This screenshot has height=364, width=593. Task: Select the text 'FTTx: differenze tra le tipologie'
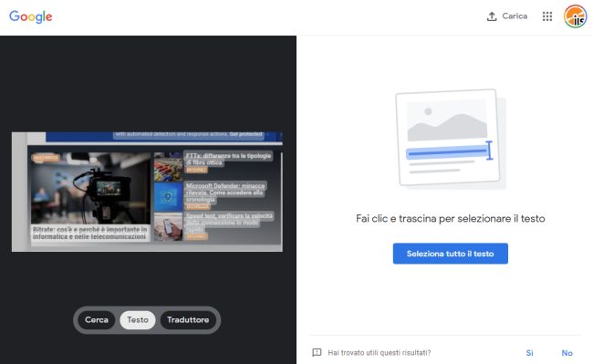[x=228, y=156]
